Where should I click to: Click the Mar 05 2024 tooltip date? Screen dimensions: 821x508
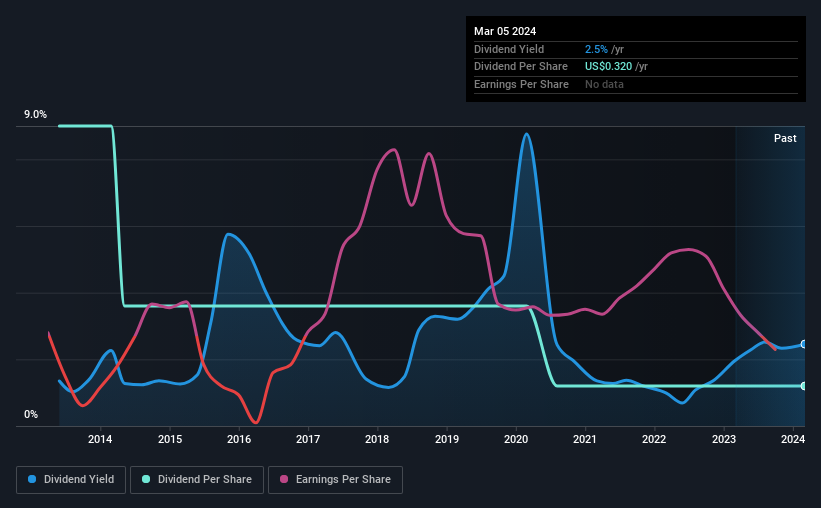[505, 31]
